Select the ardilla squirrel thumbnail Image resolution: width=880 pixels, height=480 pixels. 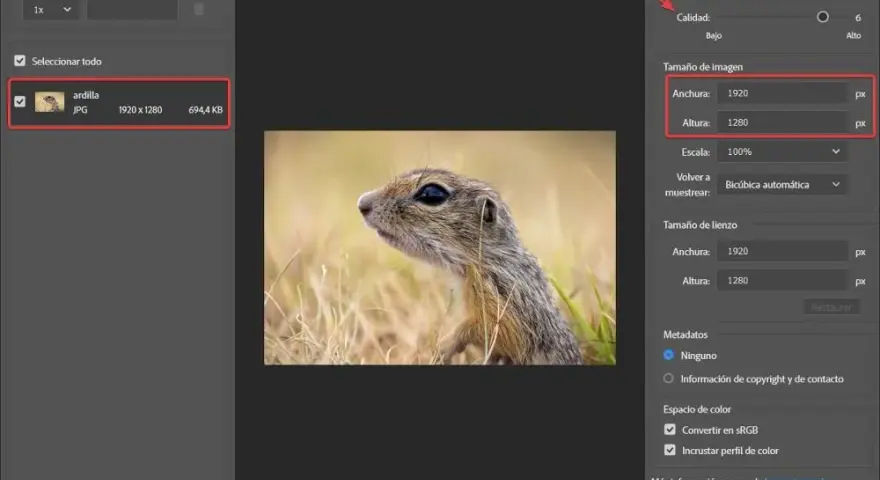tap(49, 102)
